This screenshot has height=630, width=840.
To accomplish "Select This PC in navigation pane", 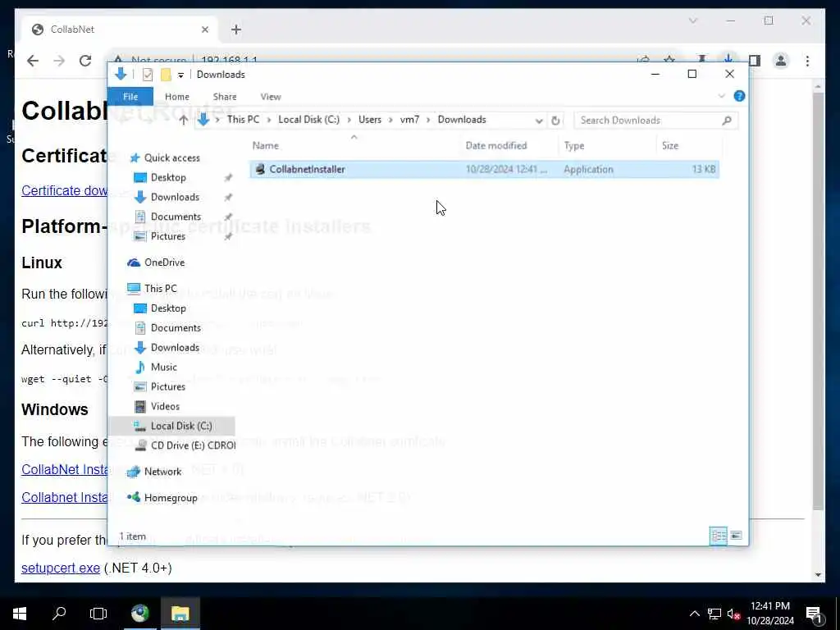I will [160, 288].
